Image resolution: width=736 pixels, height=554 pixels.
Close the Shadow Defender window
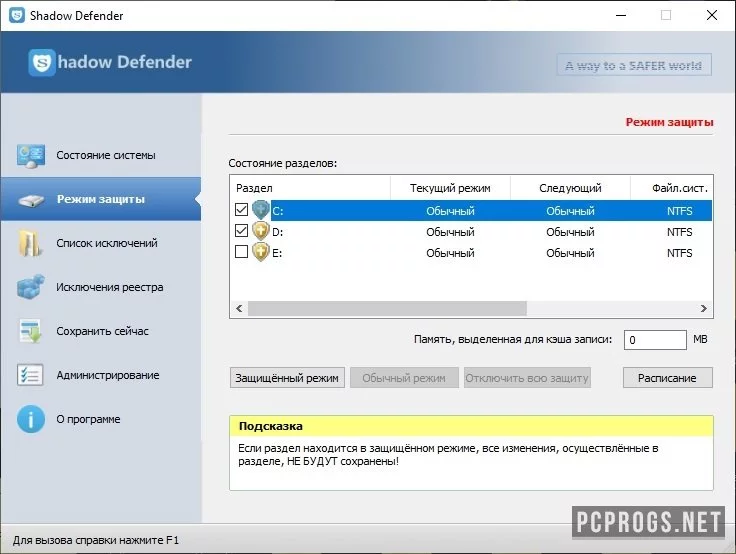click(712, 15)
